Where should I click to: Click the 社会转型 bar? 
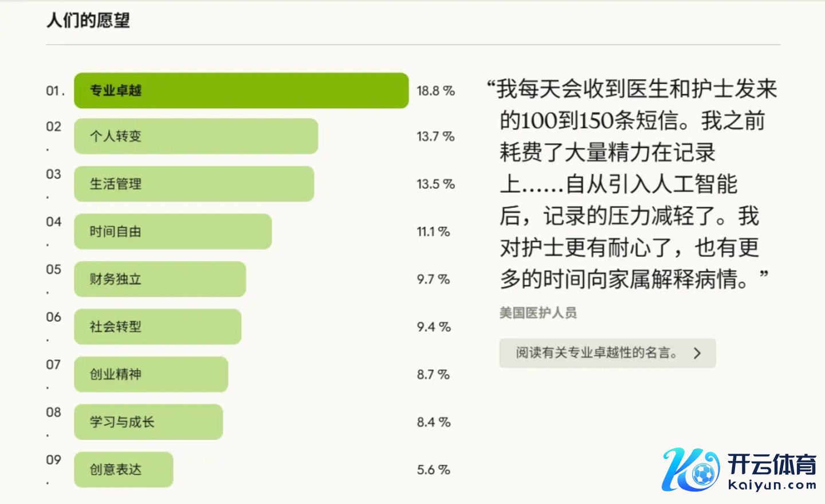[x=158, y=326]
